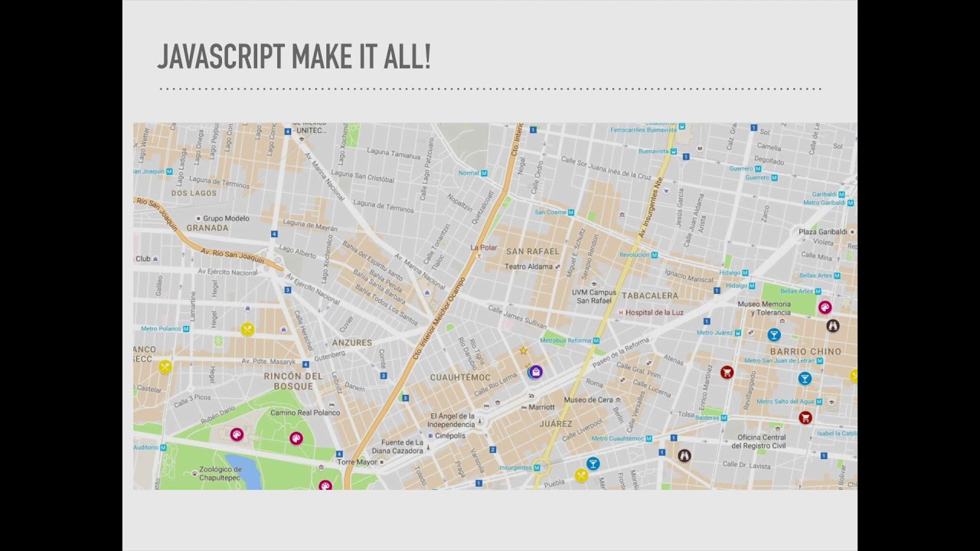Select the blue cocktail marker below Metro San Juan de Letrán
980x551 pixels.
[805, 378]
